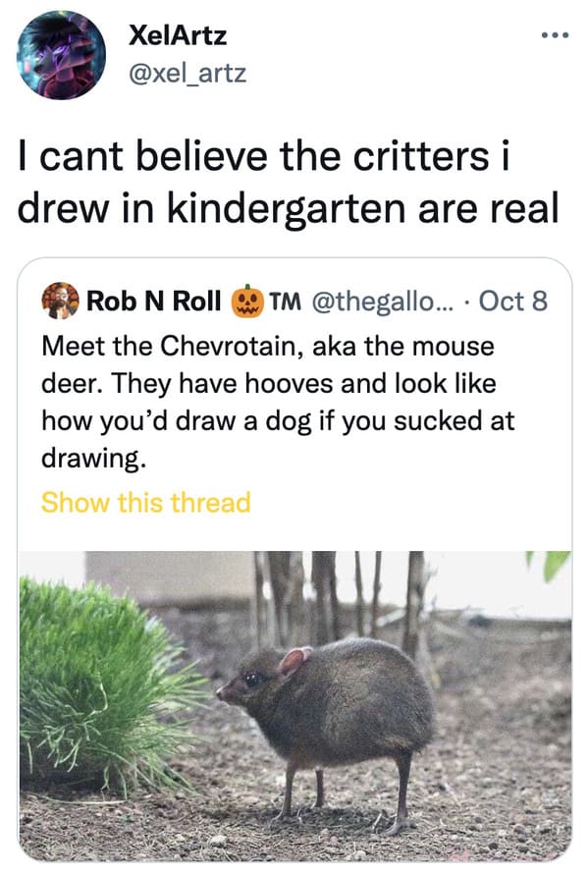Click the XelArtz display name
Viewport: 588px width, 875px height.
coord(178,35)
